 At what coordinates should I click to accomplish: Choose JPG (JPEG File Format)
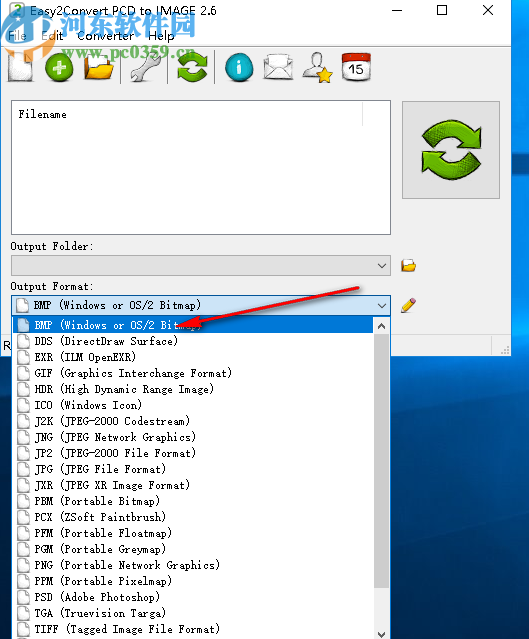point(193,469)
